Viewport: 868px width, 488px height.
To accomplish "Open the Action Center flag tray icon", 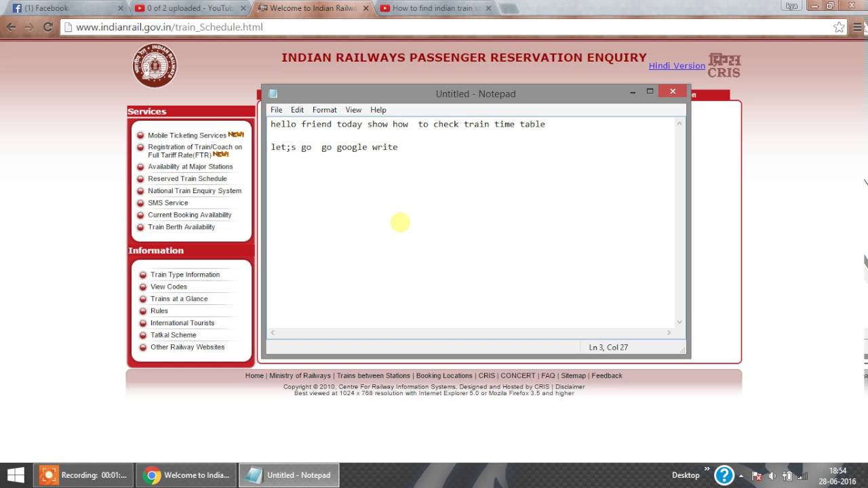I will tap(756, 475).
